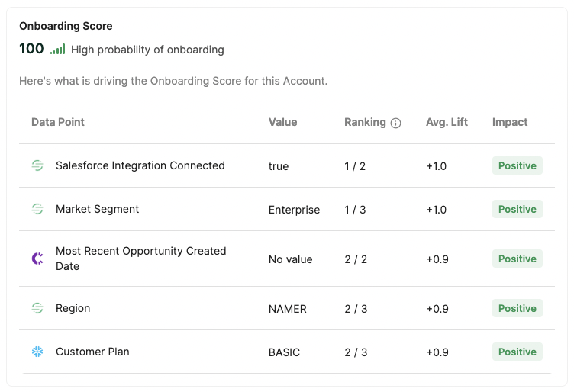Select the Impact column header

pyautogui.click(x=510, y=122)
